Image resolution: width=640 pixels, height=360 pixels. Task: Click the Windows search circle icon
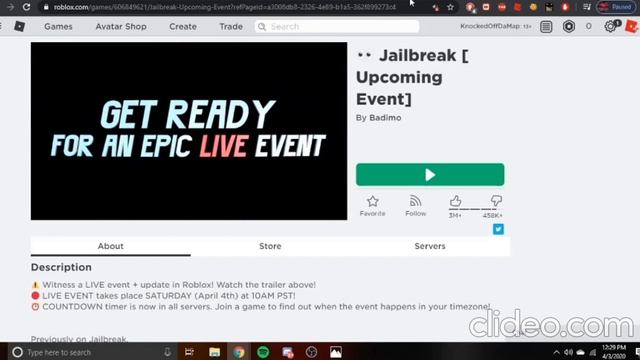[17, 352]
